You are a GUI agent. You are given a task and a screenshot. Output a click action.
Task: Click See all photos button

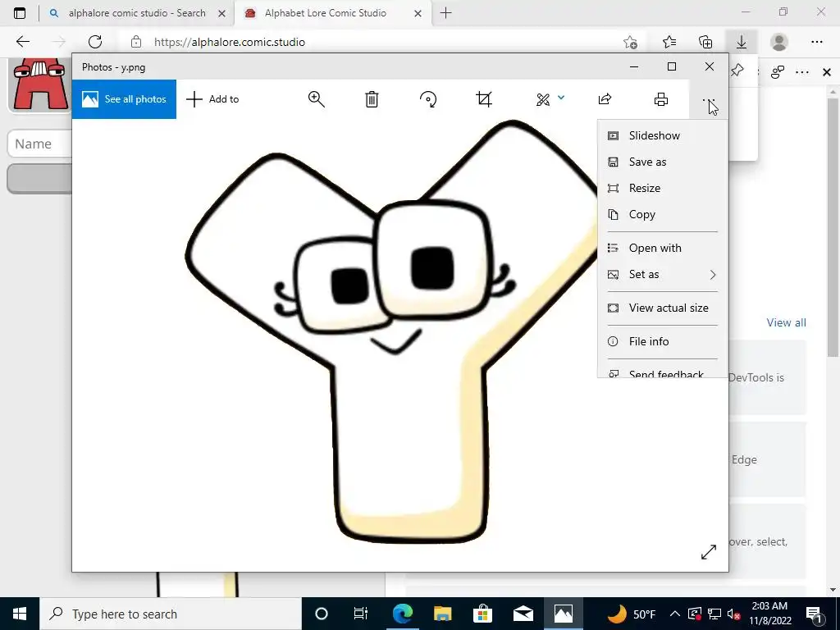tap(124, 99)
